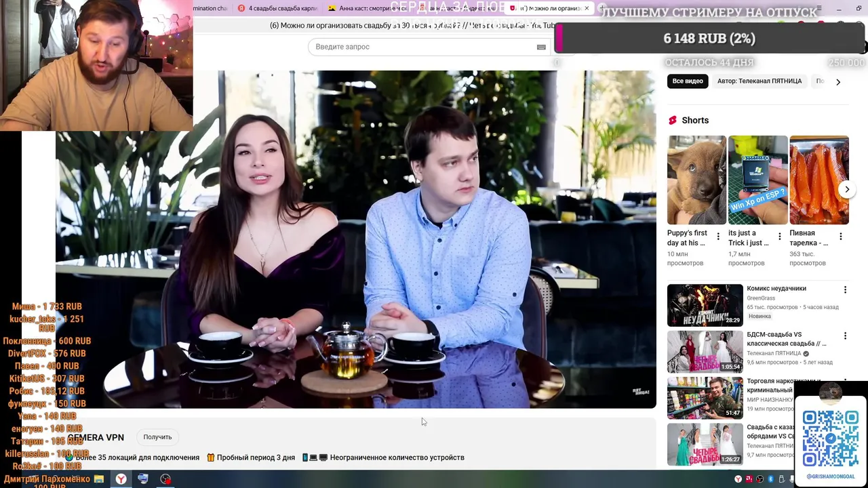The image size is (868, 488).
Task: Open the 1:05:54 Четыре свадьбы thumbnail
Action: point(705,352)
